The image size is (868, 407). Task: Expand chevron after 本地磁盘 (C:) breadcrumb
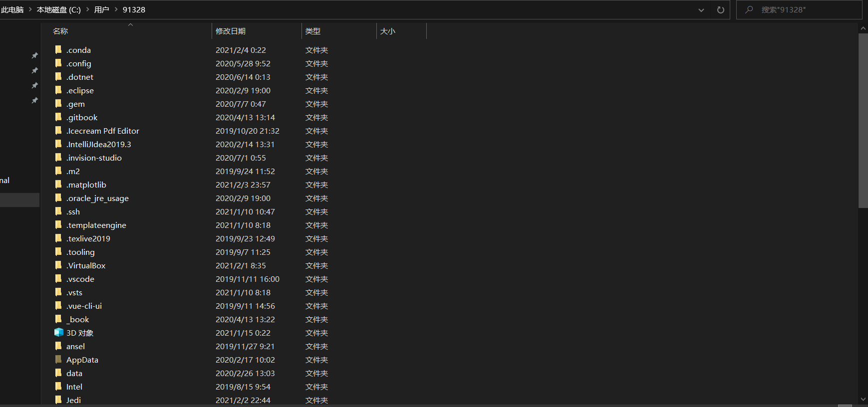click(x=87, y=9)
